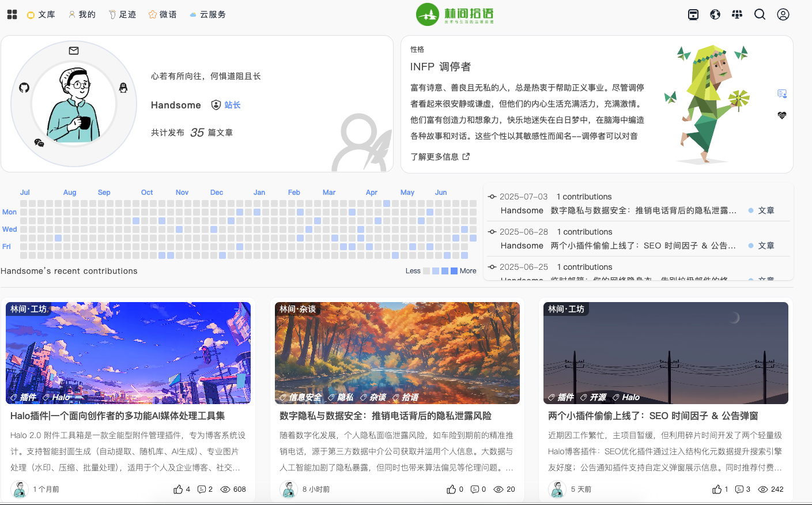Click the 林间拾语 site logo
The width and height of the screenshot is (812, 505).
click(x=455, y=14)
